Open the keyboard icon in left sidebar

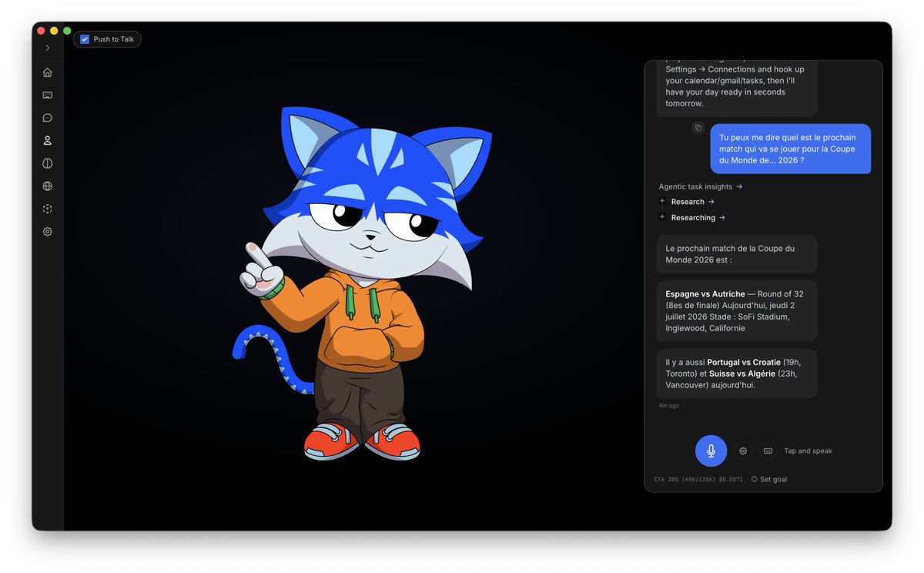pyautogui.click(x=48, y=95)
